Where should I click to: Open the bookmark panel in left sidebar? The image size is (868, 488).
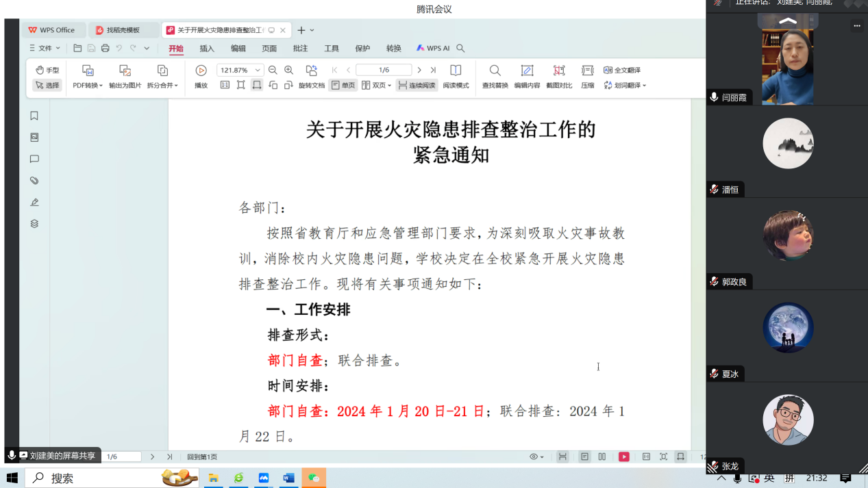34,116
